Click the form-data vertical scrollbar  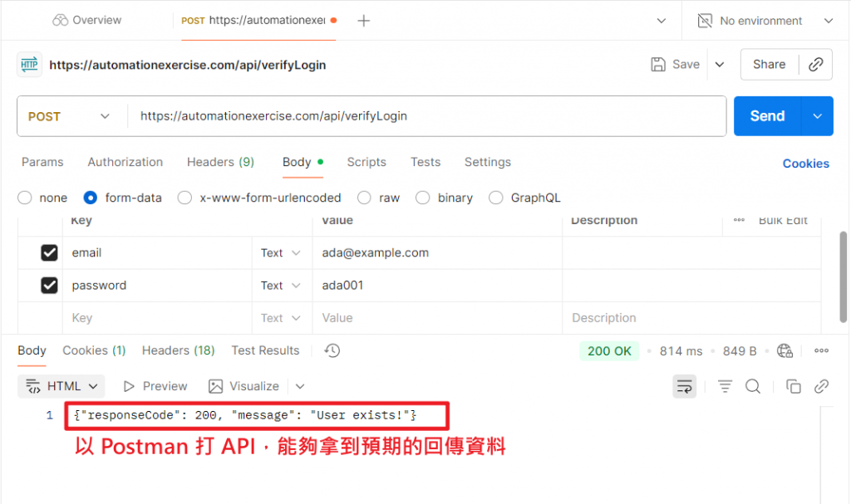(x=843, y=276)
